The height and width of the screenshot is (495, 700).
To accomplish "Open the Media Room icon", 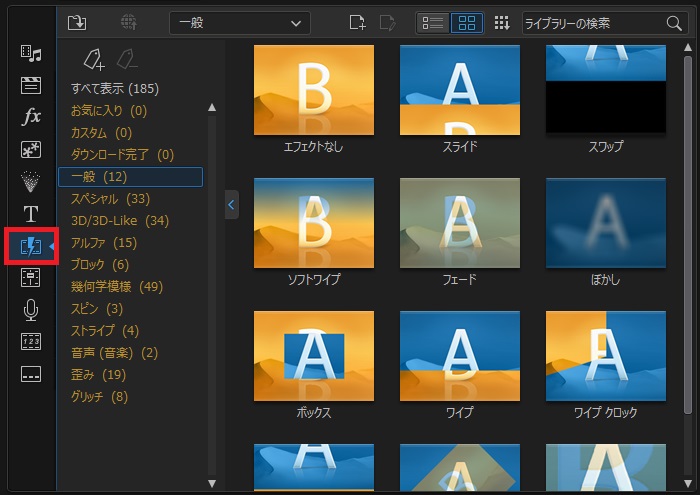I will point(31,53).
